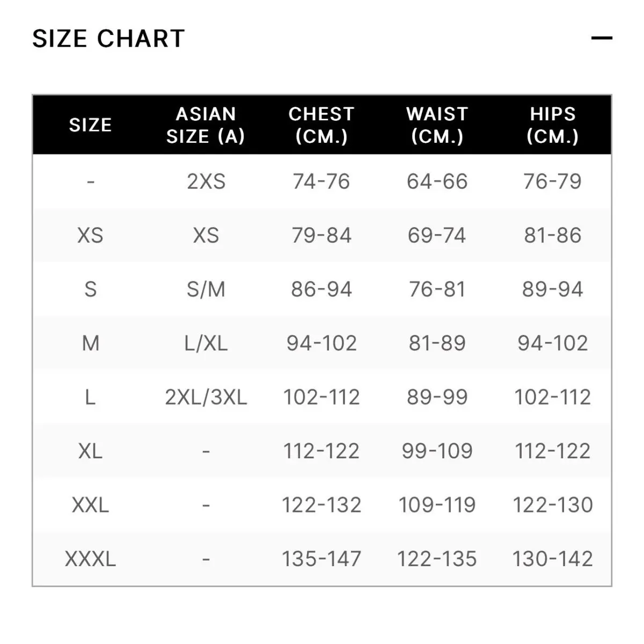Click the waist value 64-66

[x=437, y=181]
